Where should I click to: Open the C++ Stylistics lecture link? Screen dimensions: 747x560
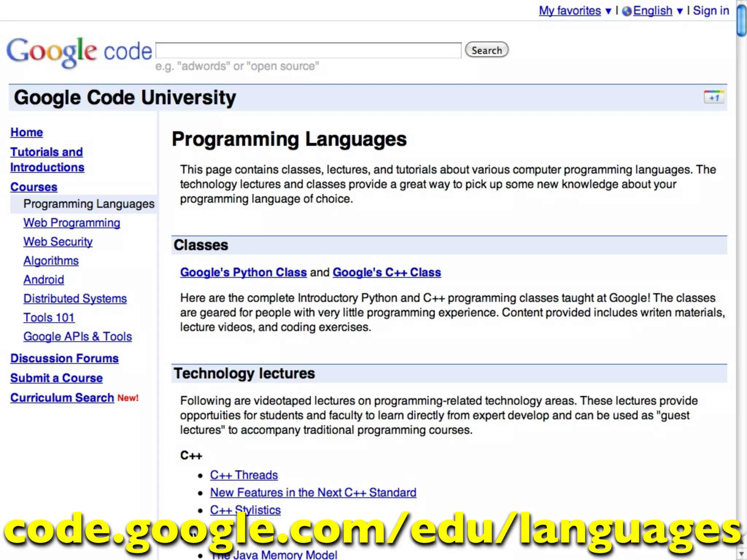click(x=245, y=510)
